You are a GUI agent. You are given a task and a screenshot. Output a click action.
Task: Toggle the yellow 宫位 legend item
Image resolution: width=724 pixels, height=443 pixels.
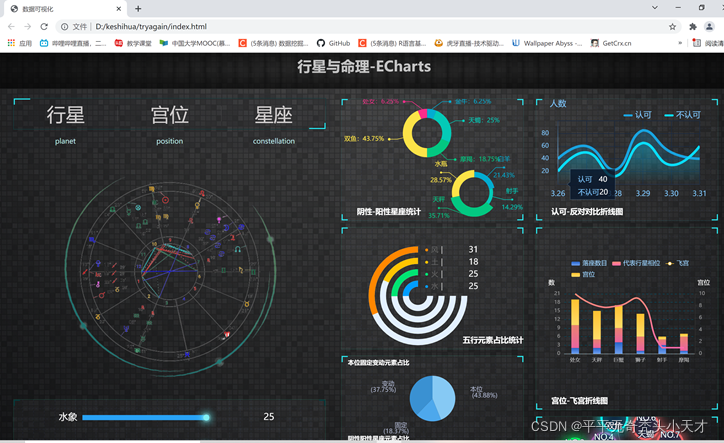coord(583,274)
